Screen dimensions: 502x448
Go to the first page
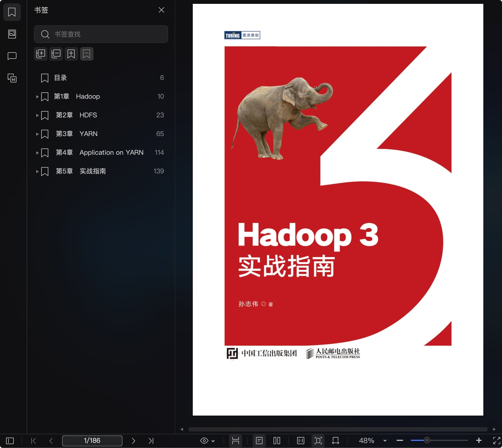34,441
